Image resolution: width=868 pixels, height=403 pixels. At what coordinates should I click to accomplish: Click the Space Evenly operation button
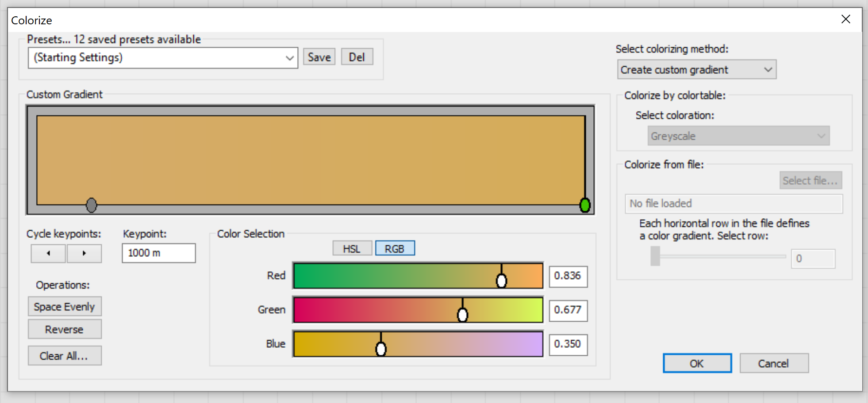tap(65, 307)
